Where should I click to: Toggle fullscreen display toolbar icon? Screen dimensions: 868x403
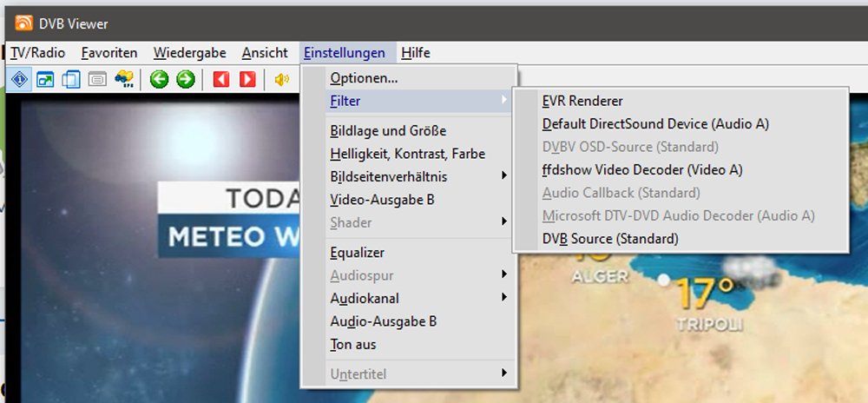click(45, 80)
